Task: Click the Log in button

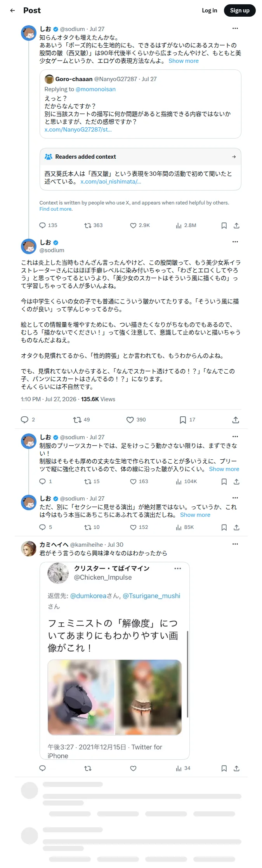Action: click(x=210, y=10)
